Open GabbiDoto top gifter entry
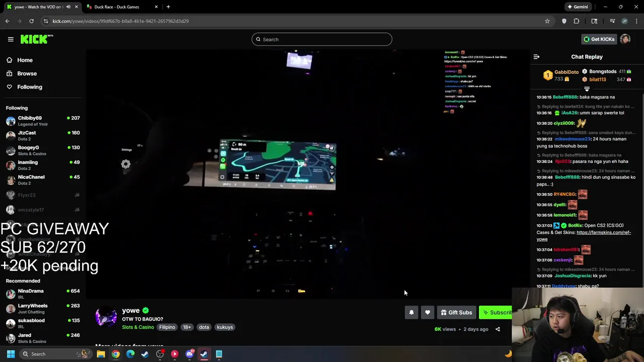 pyautogui.click(x=561, y=75)
